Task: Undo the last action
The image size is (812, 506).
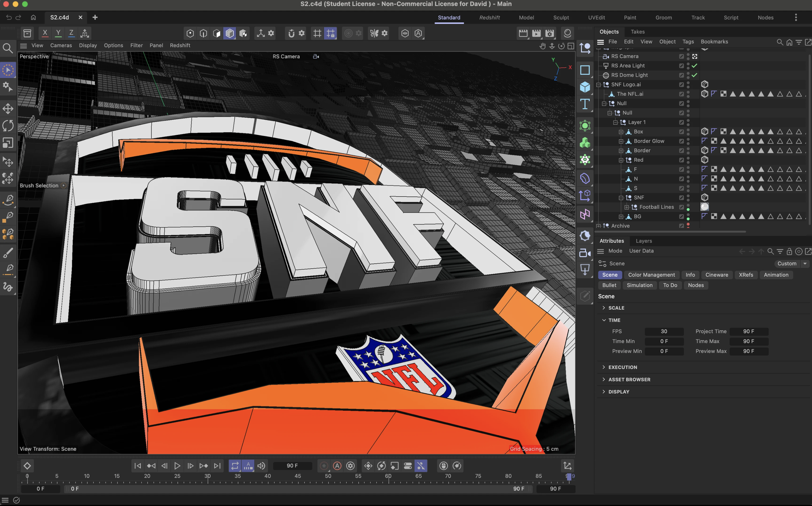Action: click(x=9, y=18)
